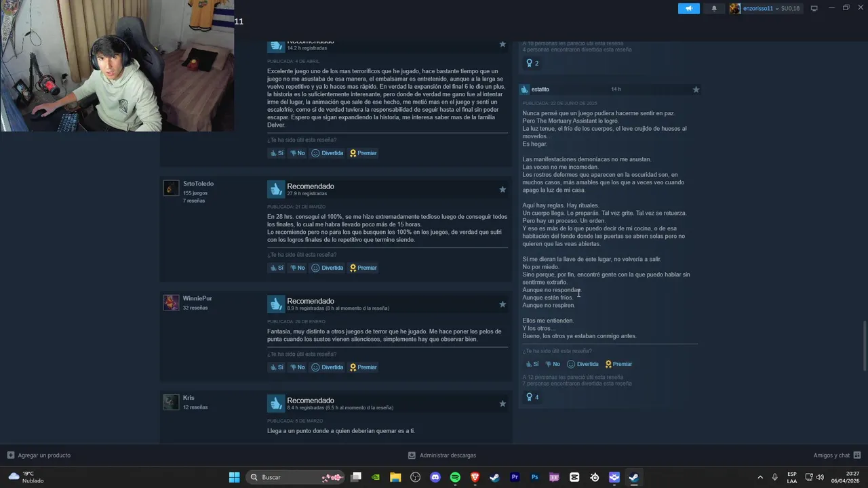868x488 pixels.
Task: Open the Steam announcements megaphone button
Action: coord(688,8)
